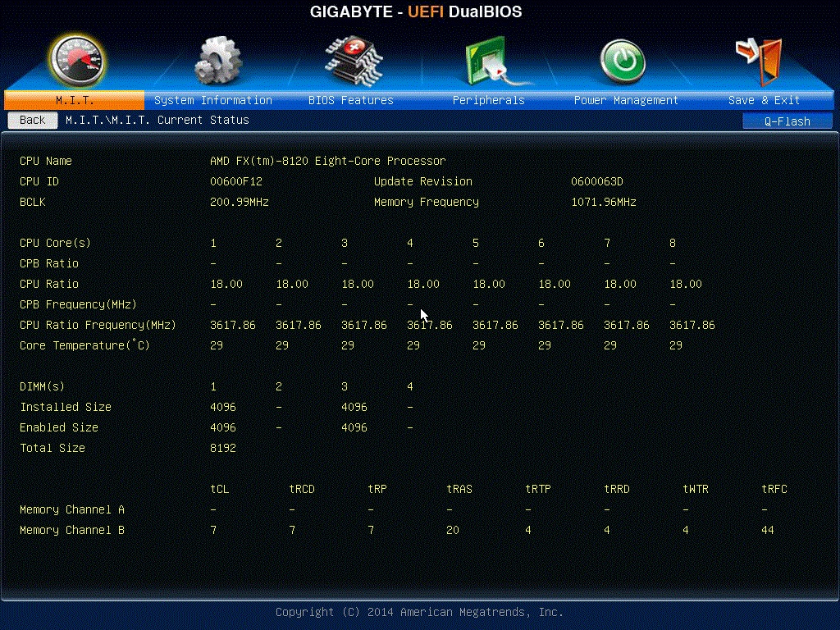
Task: Select the Memory Frequency label
Action: coord(427,202)
